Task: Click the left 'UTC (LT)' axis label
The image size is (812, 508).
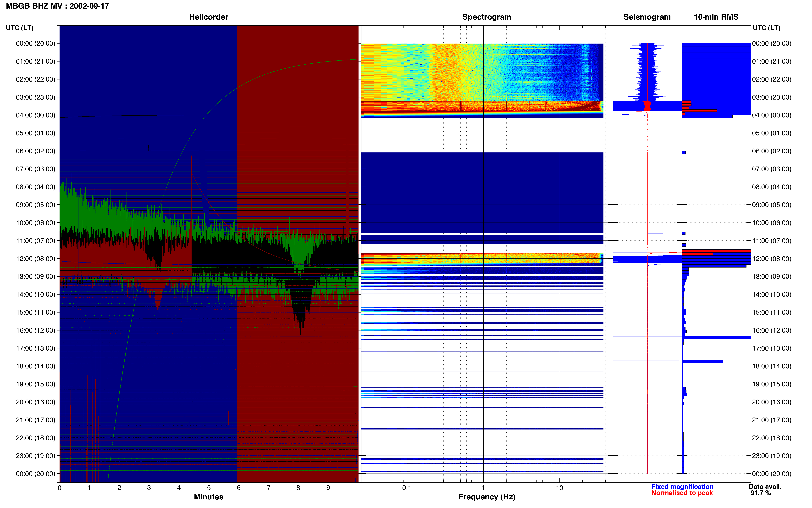Action: [x=19, y=28]
